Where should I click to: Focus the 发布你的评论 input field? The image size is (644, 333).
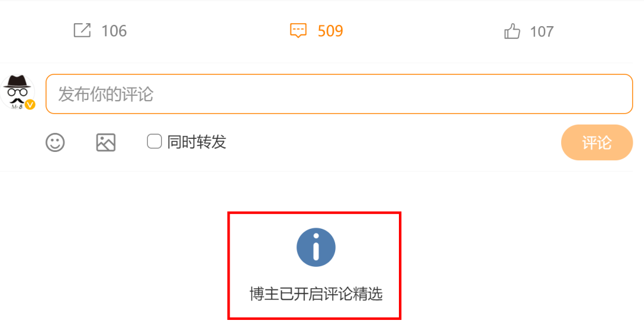(339, 94)
